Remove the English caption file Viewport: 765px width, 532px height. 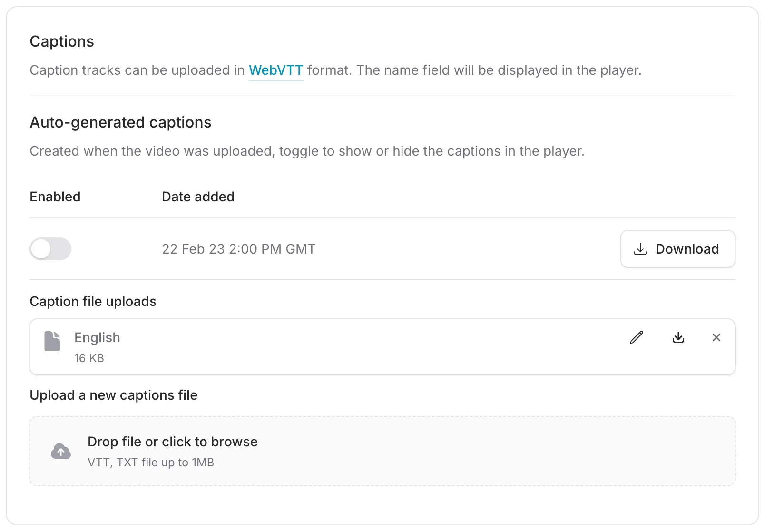coord(716,337)
